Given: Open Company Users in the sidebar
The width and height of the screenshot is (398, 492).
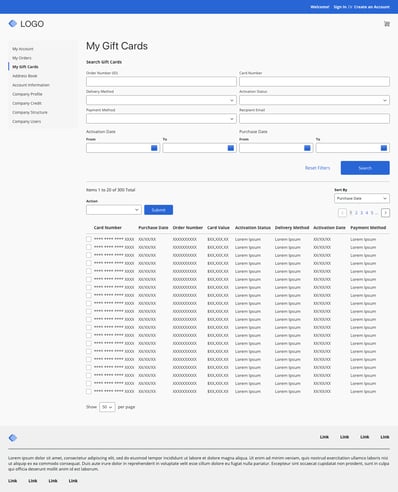Looking at the screenshot, I should pyautogui.click(x=27, y=121).
